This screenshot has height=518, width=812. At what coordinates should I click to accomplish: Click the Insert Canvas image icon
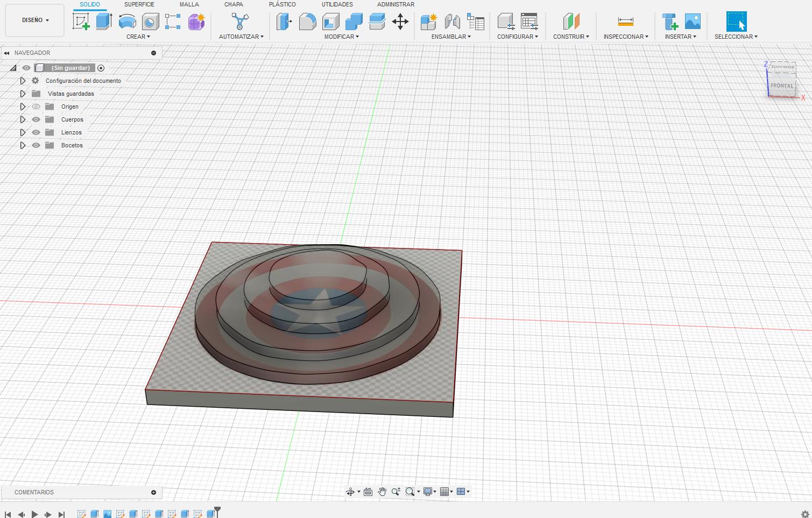[x=693, y=22]
